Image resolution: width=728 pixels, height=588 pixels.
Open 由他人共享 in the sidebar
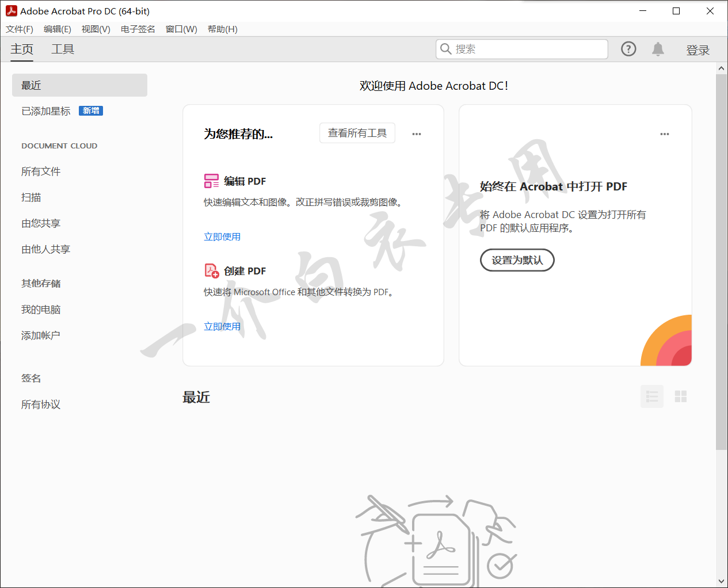(x=46, y=249)
